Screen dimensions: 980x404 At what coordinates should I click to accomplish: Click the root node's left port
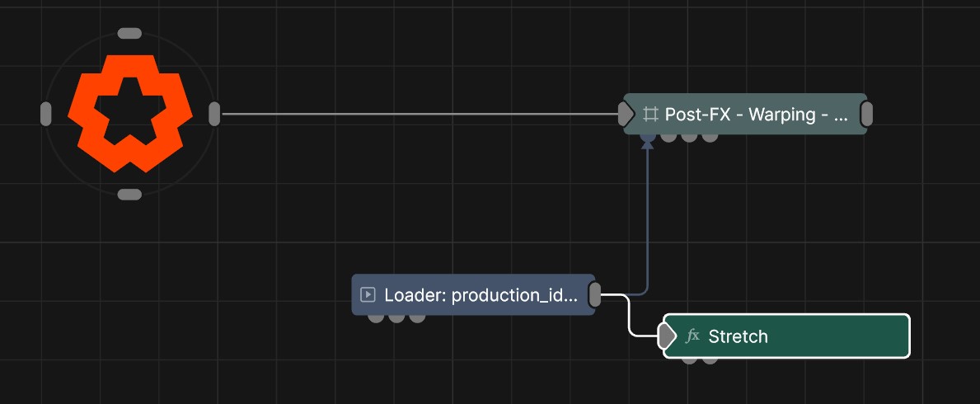[46, 114]
